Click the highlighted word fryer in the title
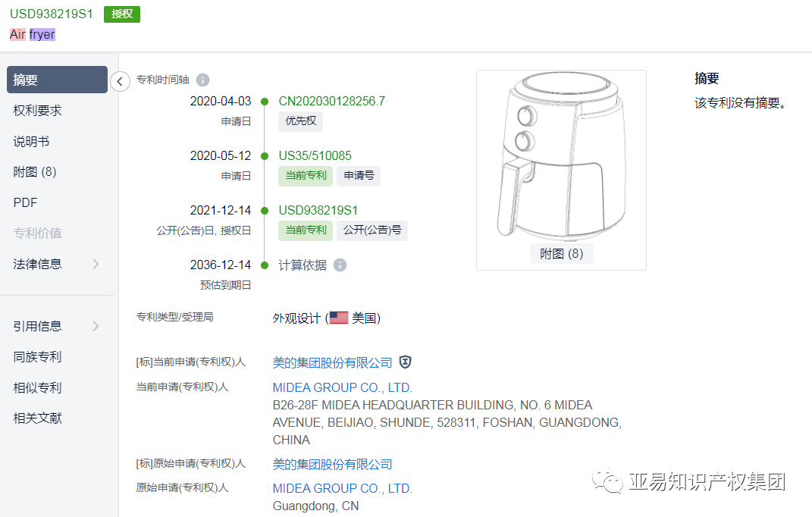Image resolution: width=812 pixels, height=517 pixels. [x=42, y=35]
